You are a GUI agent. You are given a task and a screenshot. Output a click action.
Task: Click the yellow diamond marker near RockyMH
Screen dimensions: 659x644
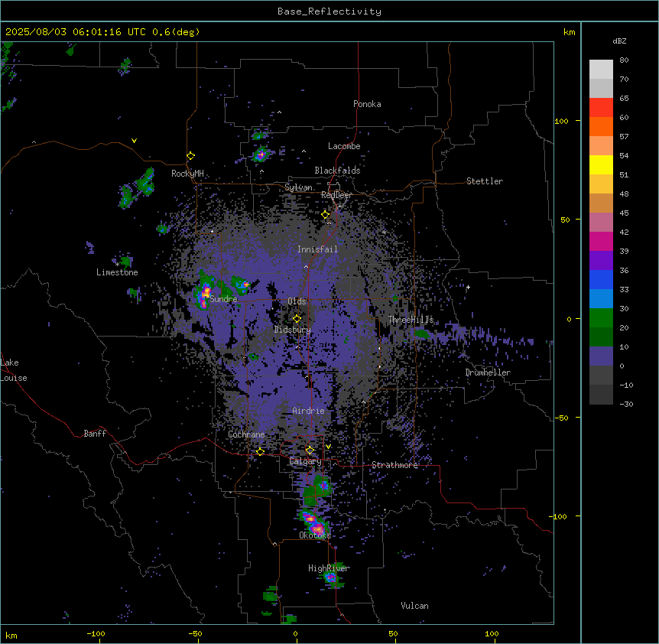[191, 156]
